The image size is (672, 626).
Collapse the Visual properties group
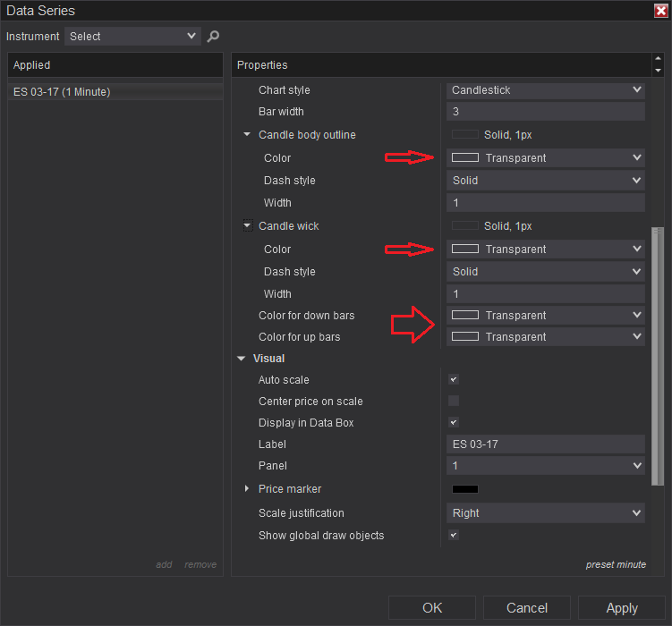[x=241, y=359]
